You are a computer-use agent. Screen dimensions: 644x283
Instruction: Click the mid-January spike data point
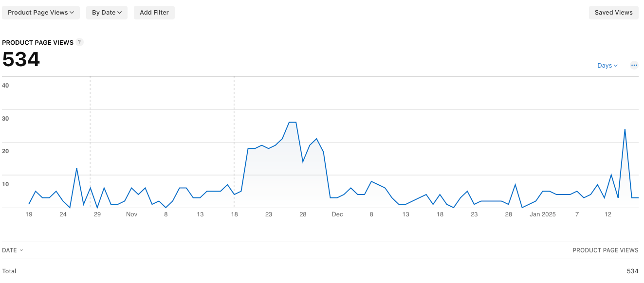click(625, 130)
